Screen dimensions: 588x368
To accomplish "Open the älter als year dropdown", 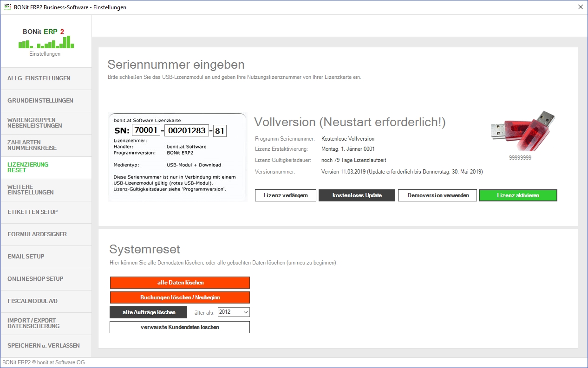I will point(234,312).
